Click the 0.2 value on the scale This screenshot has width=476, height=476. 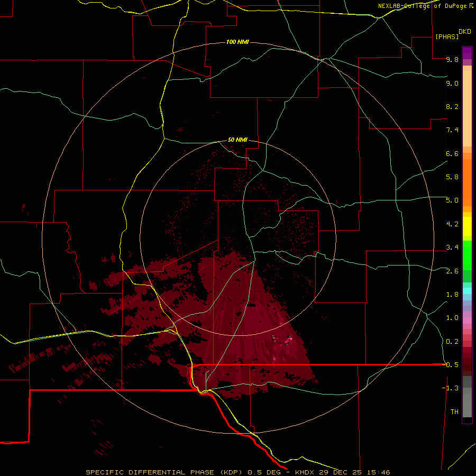pos(452,342)
